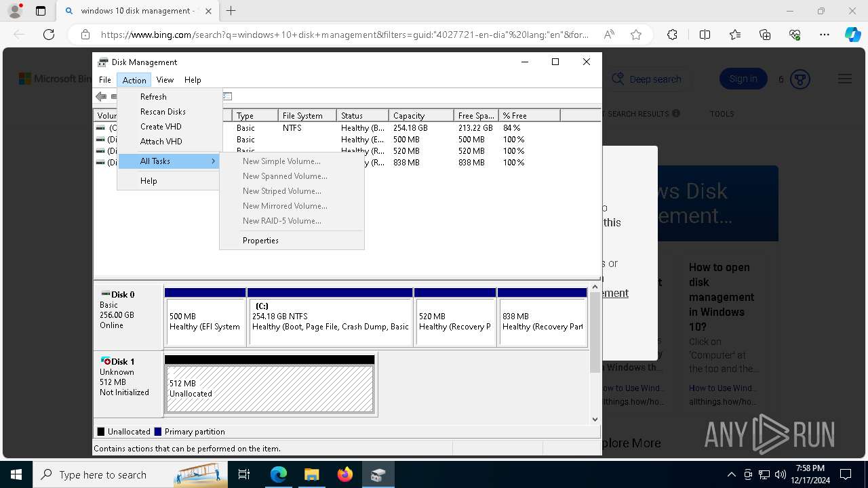
Task: Show hidden tray icons chevron
Action: click(731, 474)
